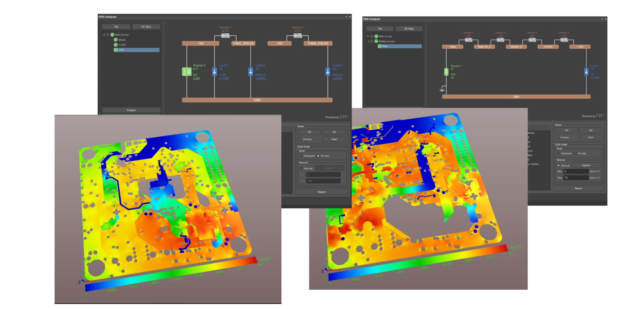Select green Source 1 J3 battery icon

point(446,72)
